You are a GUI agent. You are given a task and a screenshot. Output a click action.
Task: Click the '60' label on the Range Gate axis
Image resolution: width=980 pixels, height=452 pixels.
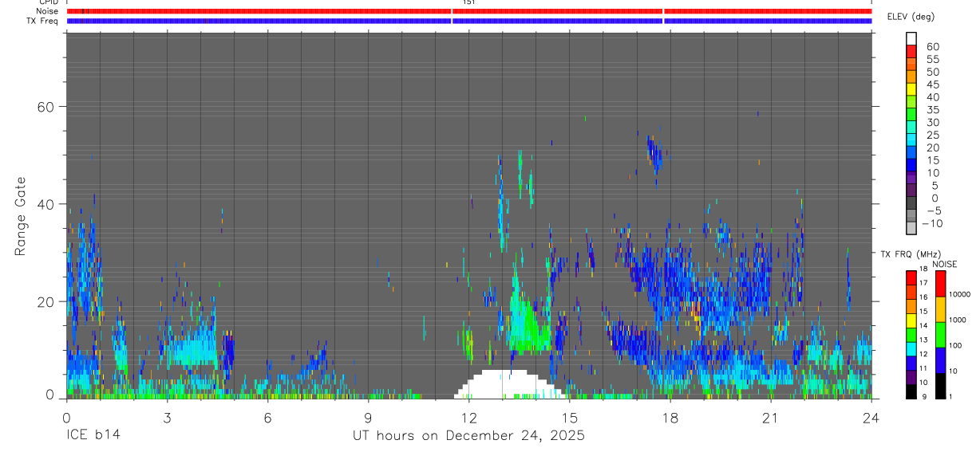(x=47, y=107)
